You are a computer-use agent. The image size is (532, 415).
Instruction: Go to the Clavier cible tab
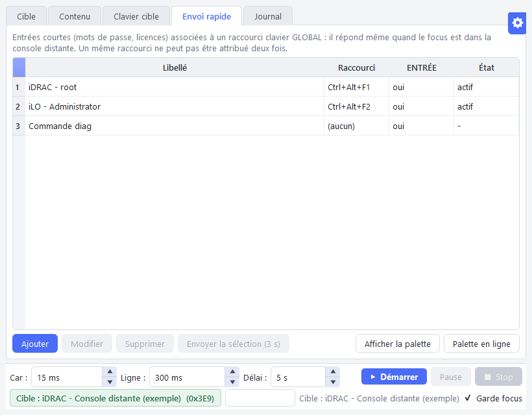click(x=136, y=16)
